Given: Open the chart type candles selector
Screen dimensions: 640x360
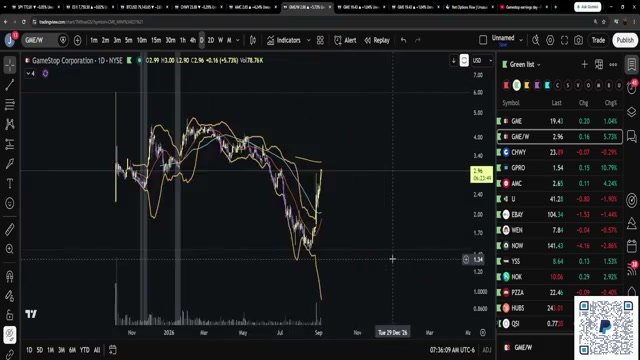Looking at the screenshot, I should 253,40.
